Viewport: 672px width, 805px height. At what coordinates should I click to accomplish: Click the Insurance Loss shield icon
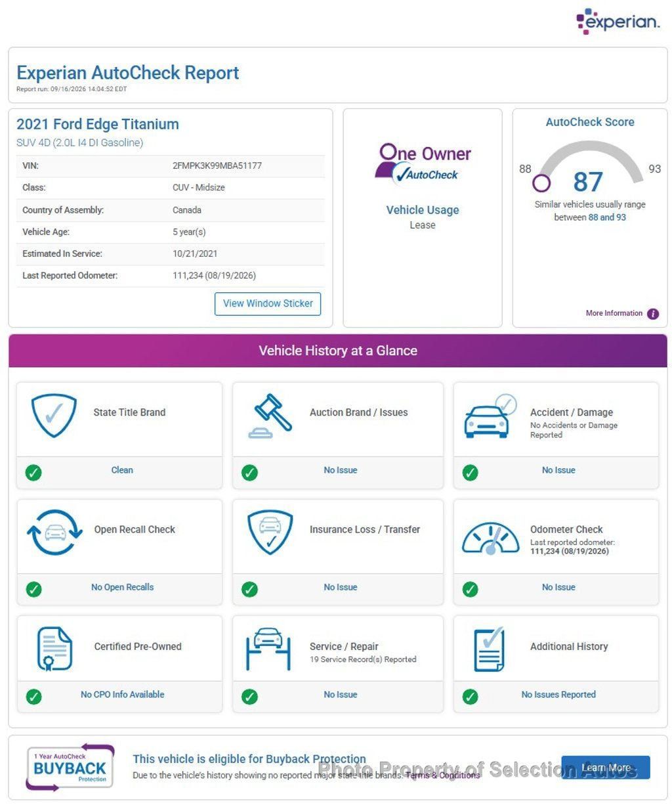[x=270, y=533]
